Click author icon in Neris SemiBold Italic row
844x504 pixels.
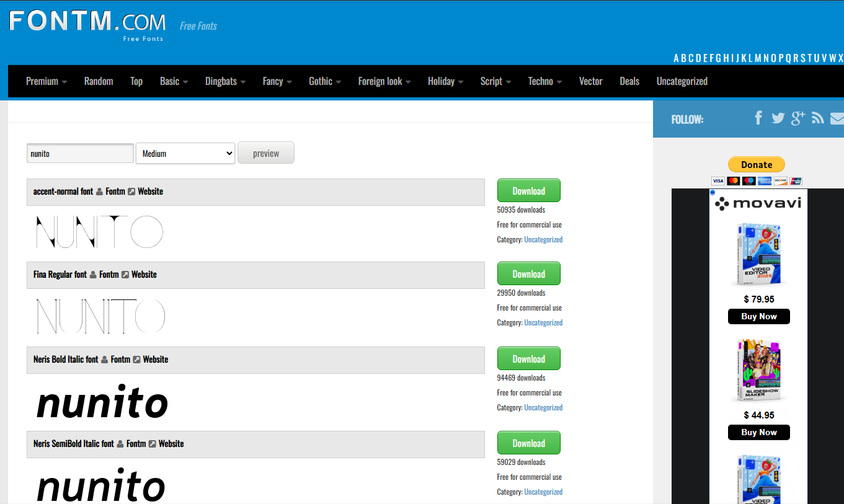click(x=120, y=444)
